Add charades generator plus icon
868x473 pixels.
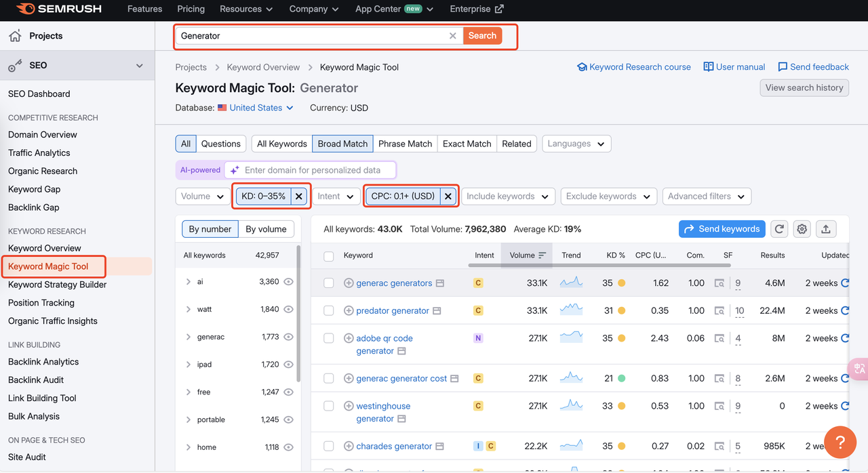coord(349,447)
